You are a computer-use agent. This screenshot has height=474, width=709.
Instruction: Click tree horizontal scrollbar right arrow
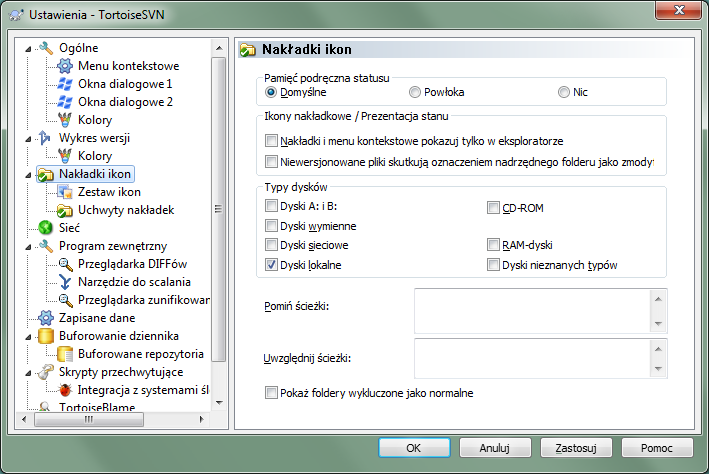tap(202, 419)
